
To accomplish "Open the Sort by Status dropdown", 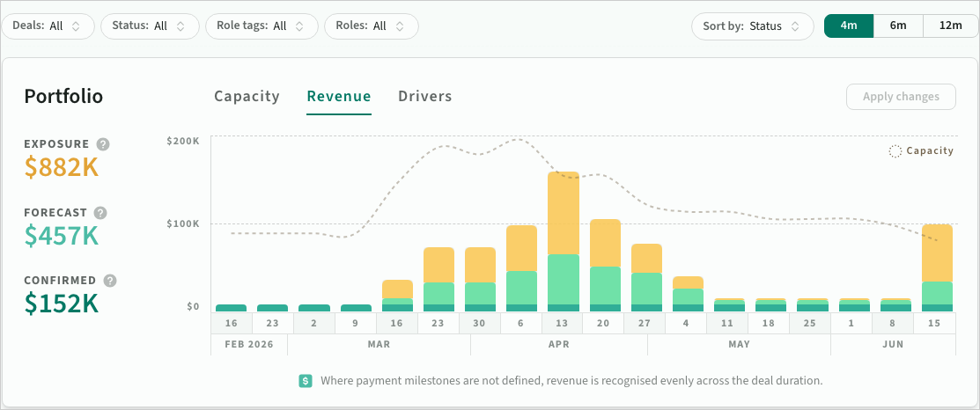I will (751, 26).
